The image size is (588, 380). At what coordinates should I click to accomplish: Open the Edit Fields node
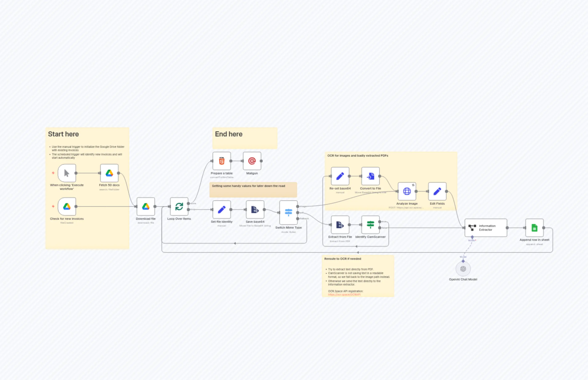437,191
